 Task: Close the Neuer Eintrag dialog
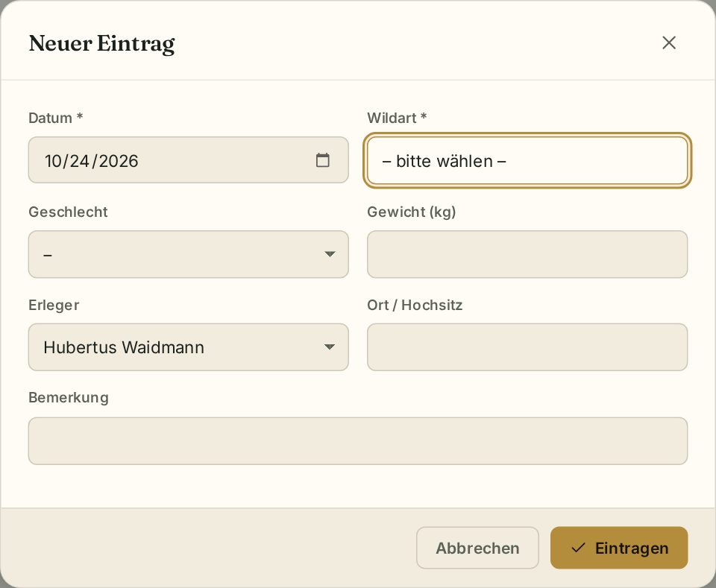click(668, 43)
